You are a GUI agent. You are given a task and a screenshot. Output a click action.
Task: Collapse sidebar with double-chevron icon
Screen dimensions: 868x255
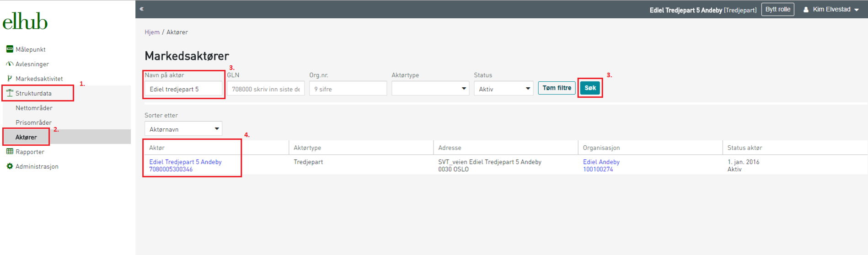click(x=142, y=9)
